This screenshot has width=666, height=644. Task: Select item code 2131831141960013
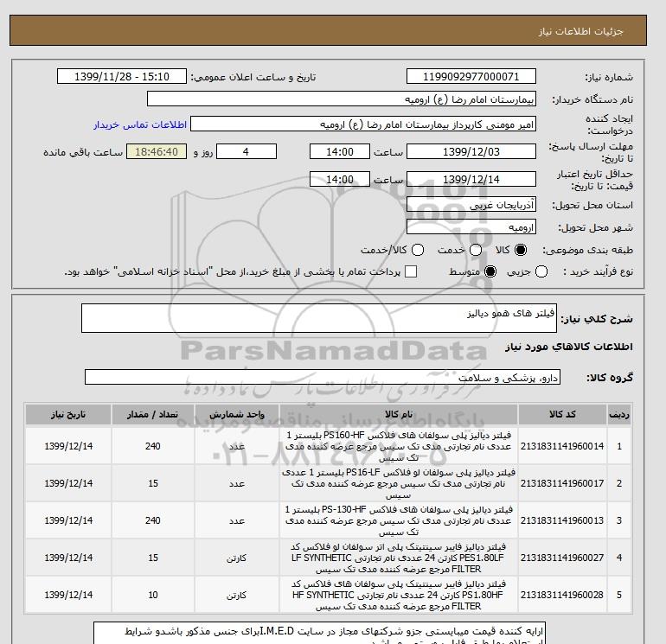[x=562, y=520]
